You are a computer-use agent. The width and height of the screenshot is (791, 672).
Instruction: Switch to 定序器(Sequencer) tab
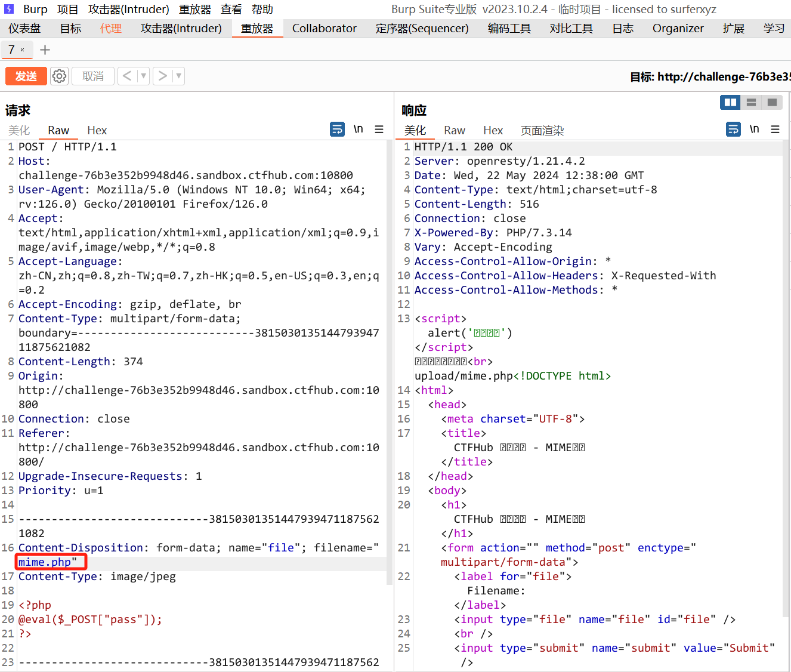(x=422, y=28)
